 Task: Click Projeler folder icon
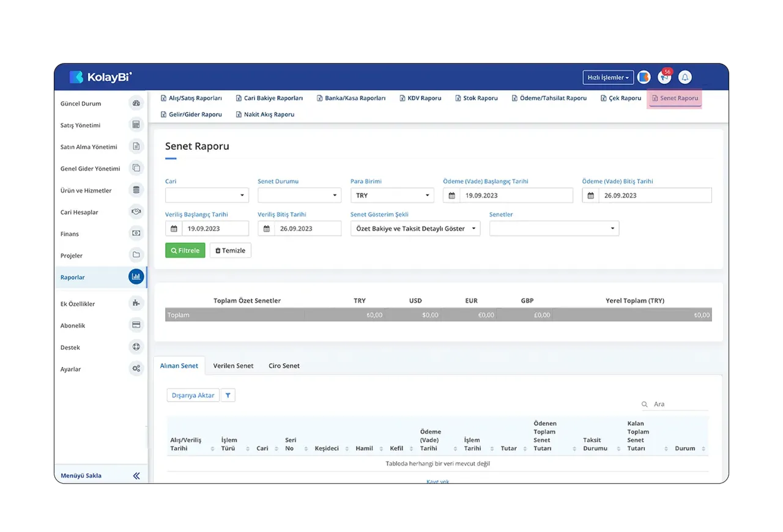[x=136, y=255]
